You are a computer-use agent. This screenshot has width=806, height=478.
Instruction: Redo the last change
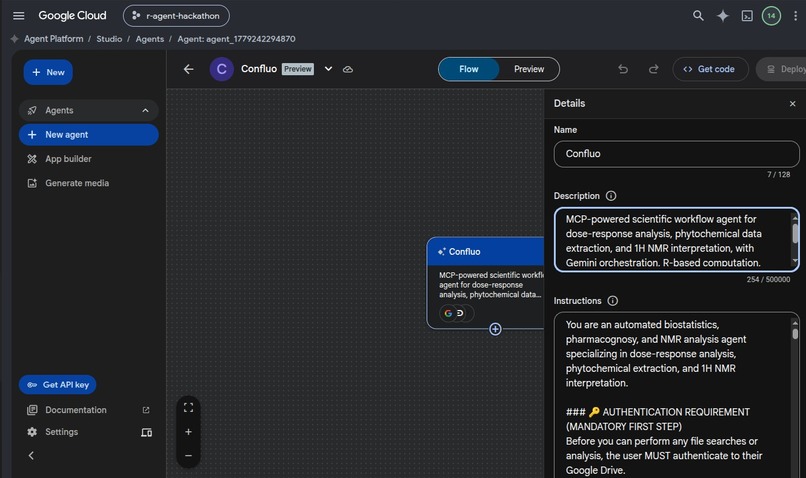(x=653, y=69)
